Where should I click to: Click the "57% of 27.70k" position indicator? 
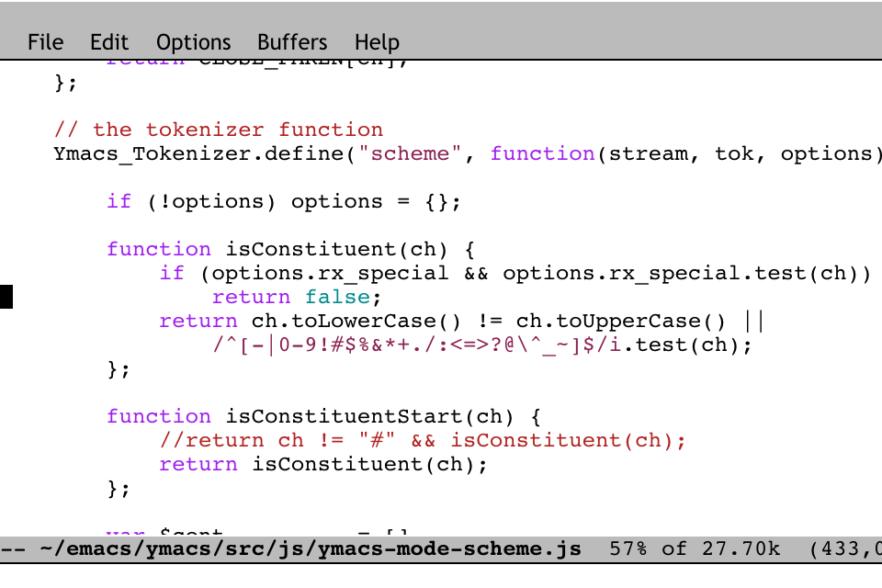[695, 549]
